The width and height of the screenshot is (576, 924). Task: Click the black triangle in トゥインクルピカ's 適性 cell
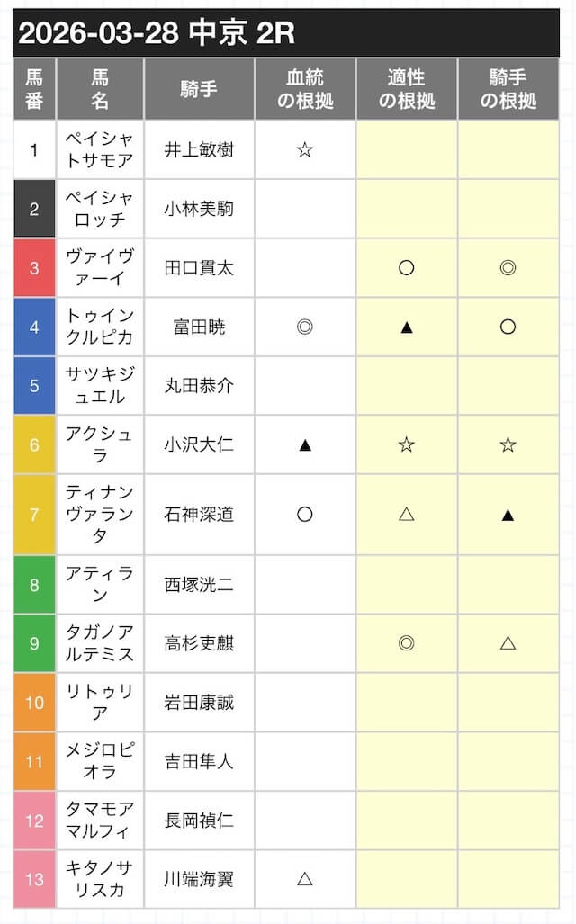click(406, 327)
